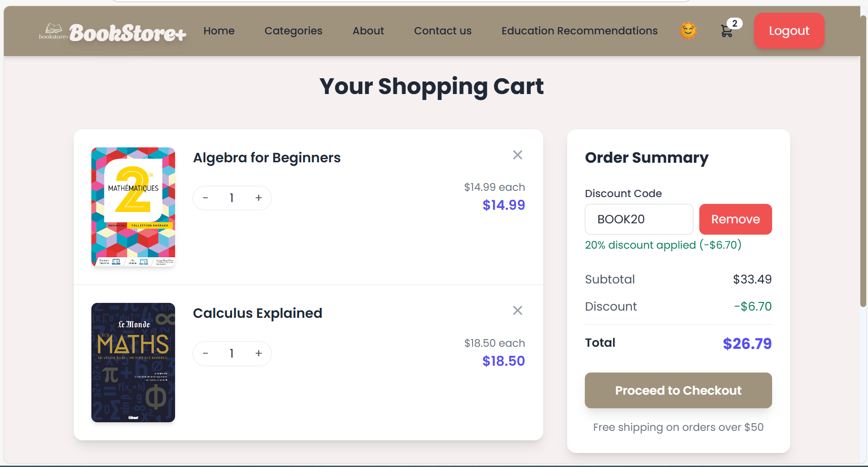
Task: Open the shopping cart icon
Action: [727, 31]
